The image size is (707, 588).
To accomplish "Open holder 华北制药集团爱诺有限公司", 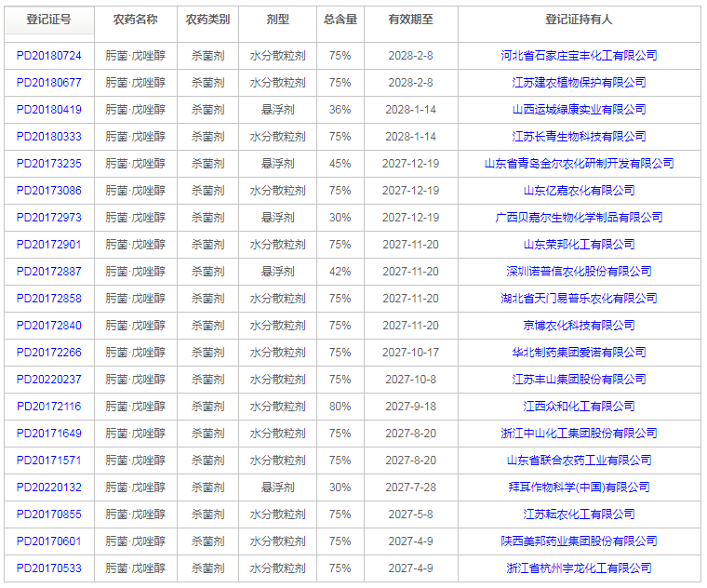I will click(x=579, y=353).
